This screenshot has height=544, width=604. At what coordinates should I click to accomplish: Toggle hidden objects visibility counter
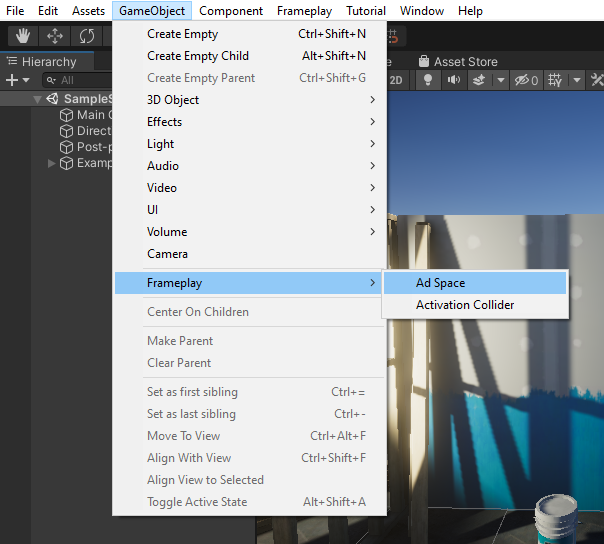tap(525, 80)
